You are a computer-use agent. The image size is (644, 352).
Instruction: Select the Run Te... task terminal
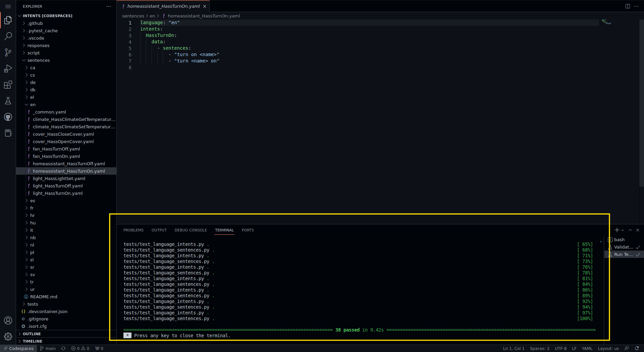pyautogui.click(x=624, y=254)
